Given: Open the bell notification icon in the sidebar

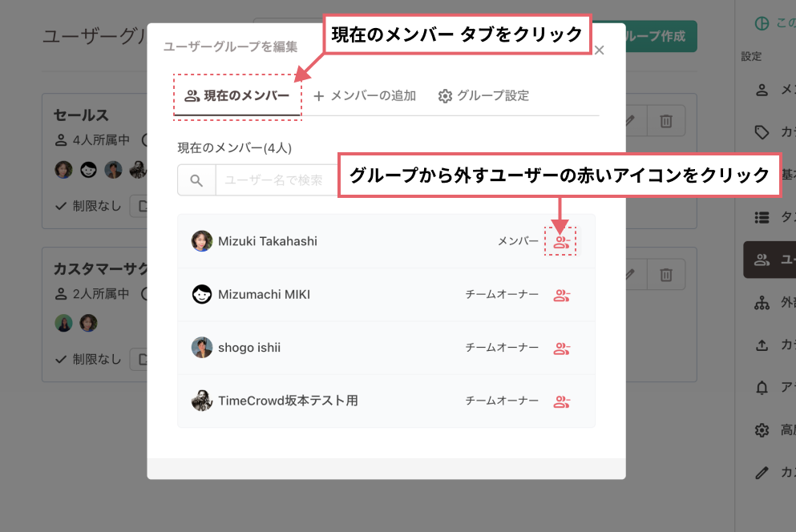Looking at the screenshot, I should tap(761, 386).
